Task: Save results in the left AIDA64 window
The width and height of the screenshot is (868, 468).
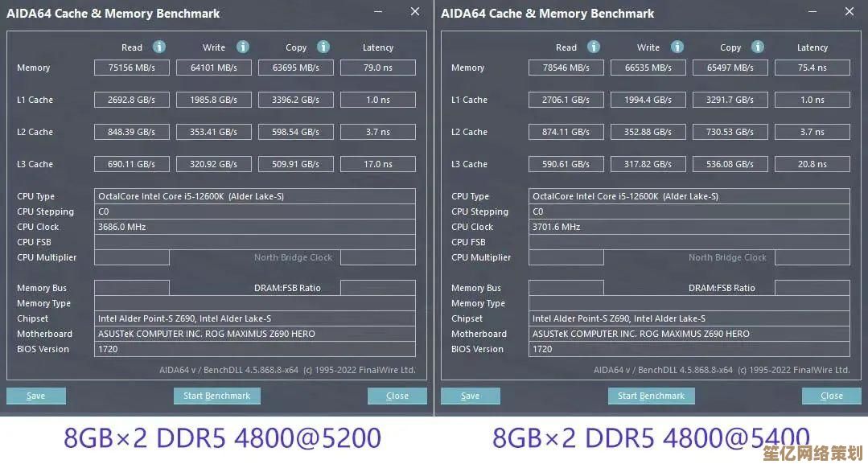Action: pos(36,396)
